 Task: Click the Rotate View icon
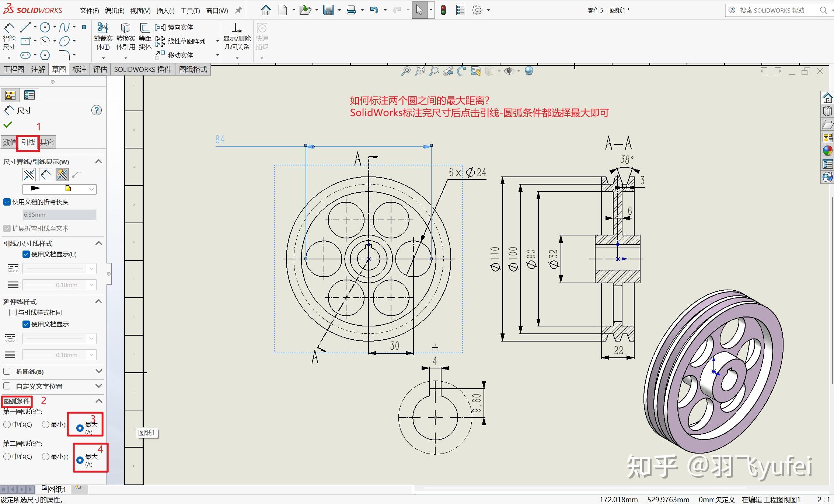pyautogui.click(x=461, y=71)
